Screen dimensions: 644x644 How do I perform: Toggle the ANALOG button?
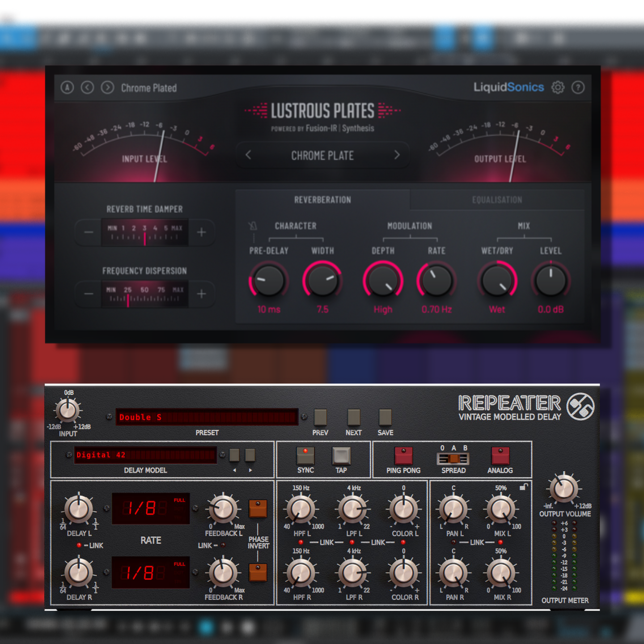[500, 456]
